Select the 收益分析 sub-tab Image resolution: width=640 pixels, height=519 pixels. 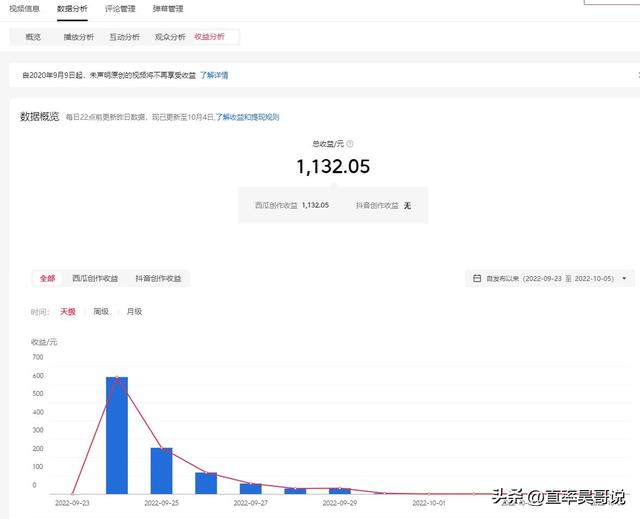[x=210, y=37]
